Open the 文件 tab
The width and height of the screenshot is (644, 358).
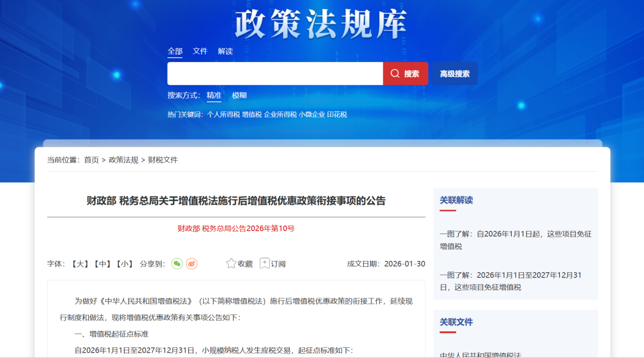pos(200,51)
